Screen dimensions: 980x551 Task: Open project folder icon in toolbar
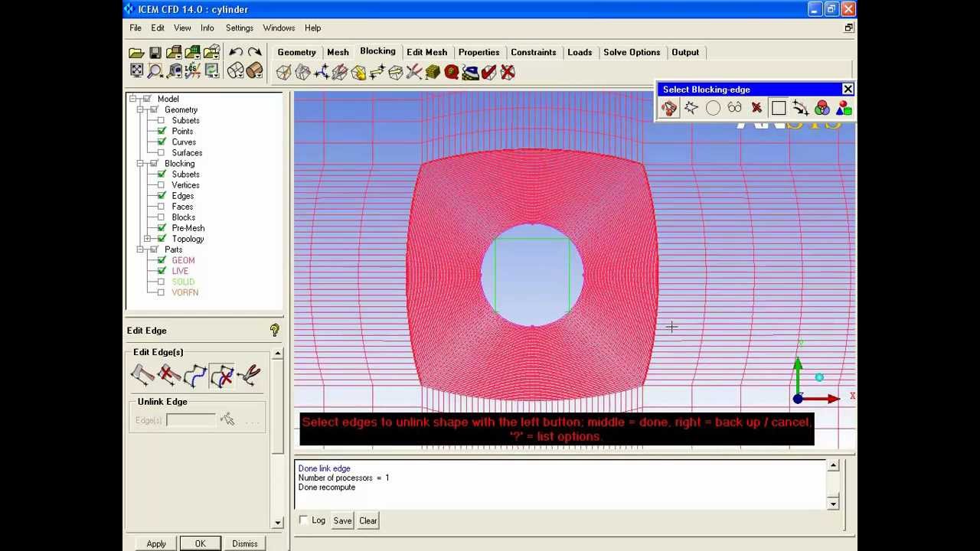point(136,53)
